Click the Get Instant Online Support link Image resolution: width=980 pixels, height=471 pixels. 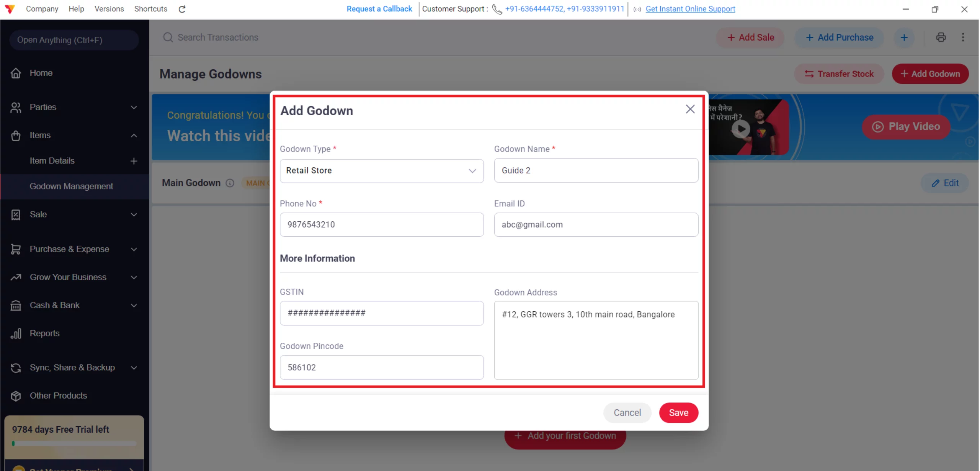pos(690,9)
